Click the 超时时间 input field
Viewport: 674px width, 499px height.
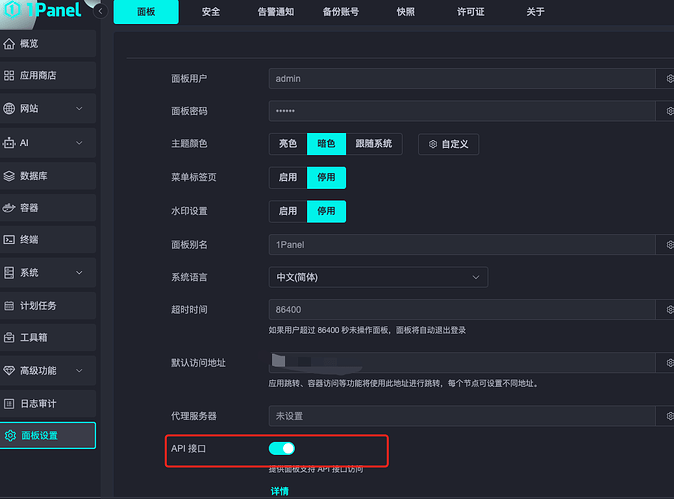point(460,310)
